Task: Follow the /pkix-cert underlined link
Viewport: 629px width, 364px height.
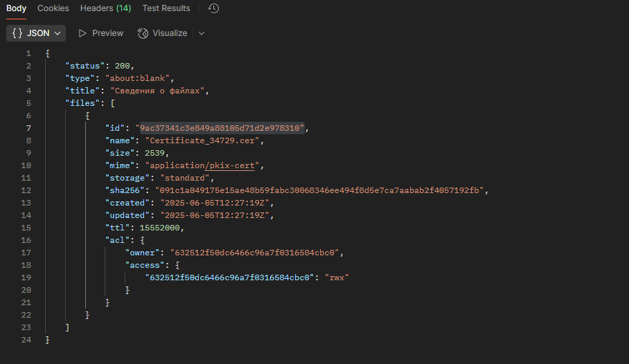Action: tap(229, 165)
